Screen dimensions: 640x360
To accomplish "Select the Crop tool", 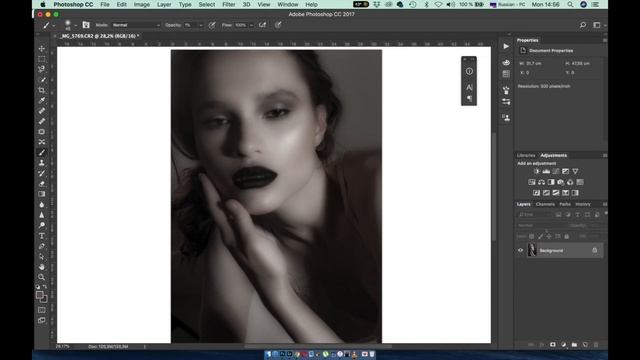I will click(x=42, y=90).
